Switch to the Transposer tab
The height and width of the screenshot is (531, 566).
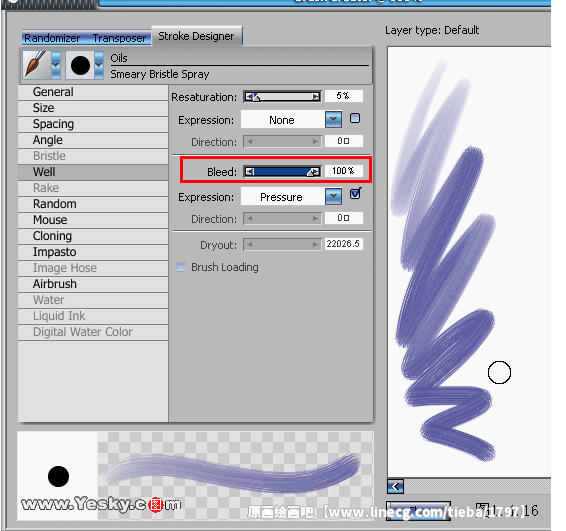click(x=119, y=38)
